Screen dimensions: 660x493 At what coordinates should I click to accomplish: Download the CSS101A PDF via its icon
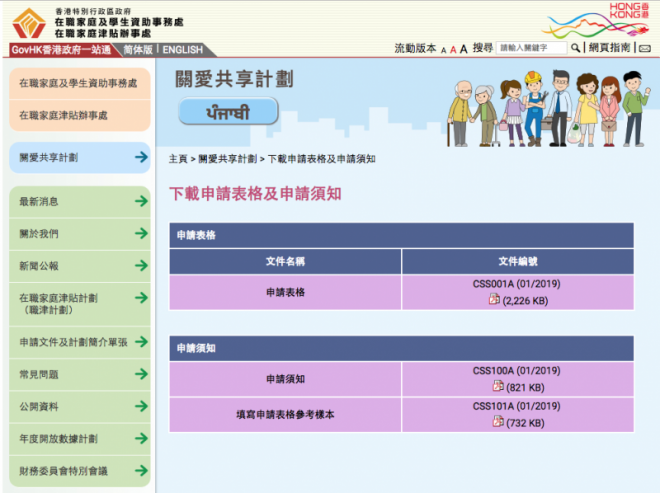pyautogui.click(x=497, y=422)
